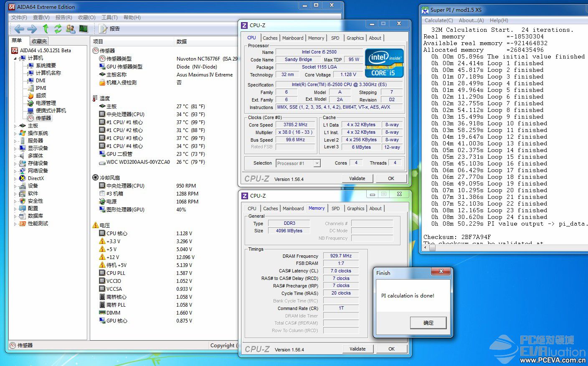The image size is (588, 366).
Task: Open the 工具(T) menu in AIDA64
Action: tap(109, 18)
